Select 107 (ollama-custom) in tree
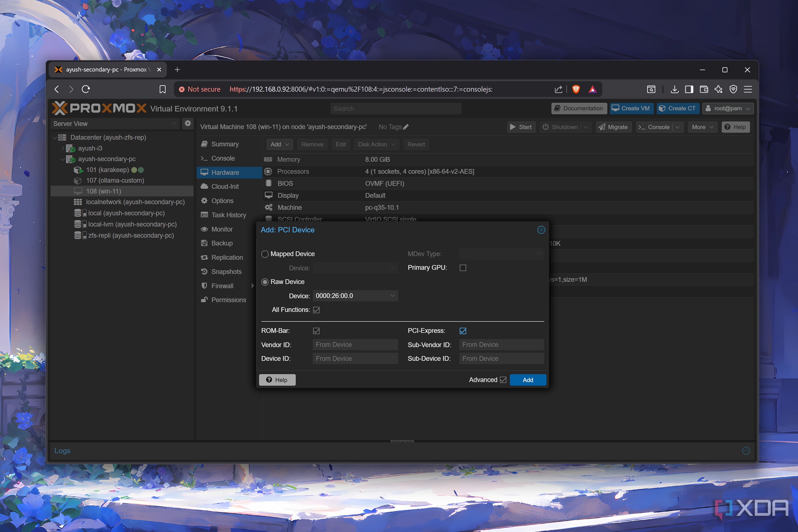The height and width of the screenshot is (532, 798). coord(115,181)
